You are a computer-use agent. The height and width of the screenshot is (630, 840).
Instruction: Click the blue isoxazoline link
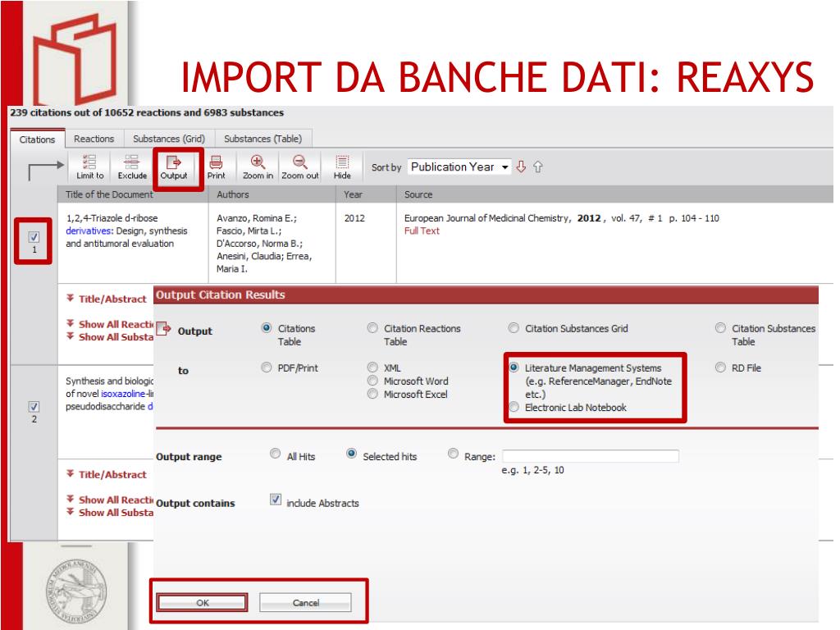coord(123,394)
